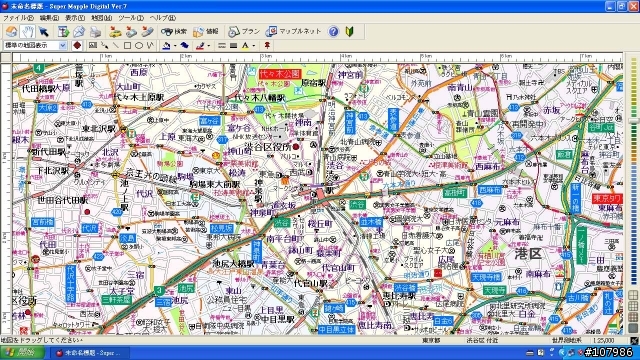Open the 情報 information button
Screen dimensions: 640x360
click(206, 31)
